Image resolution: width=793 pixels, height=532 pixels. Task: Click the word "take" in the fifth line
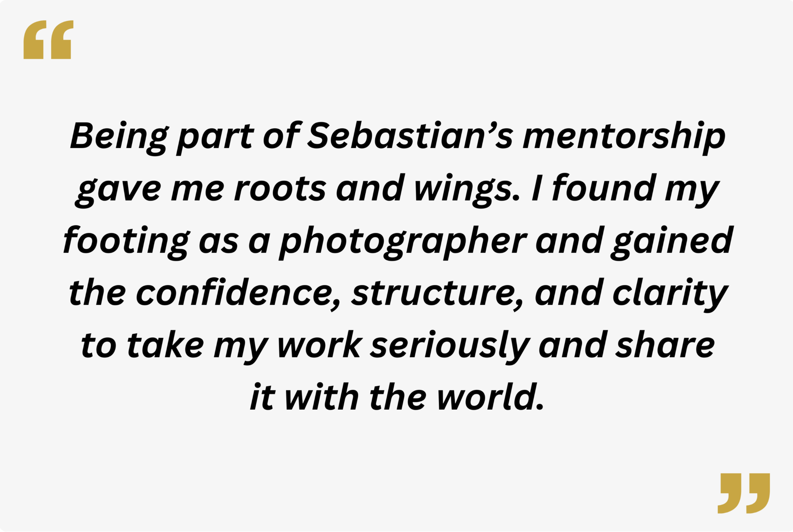pos(165,345)
